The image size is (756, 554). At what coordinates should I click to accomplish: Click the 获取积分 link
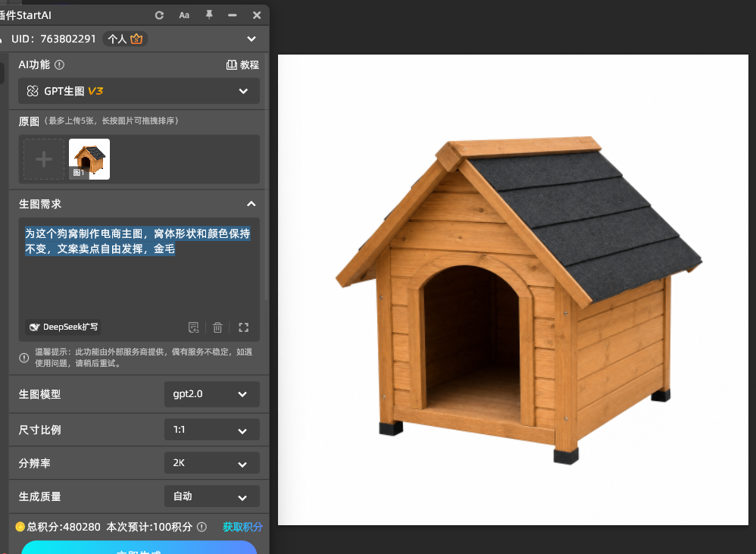click(242, 527)
